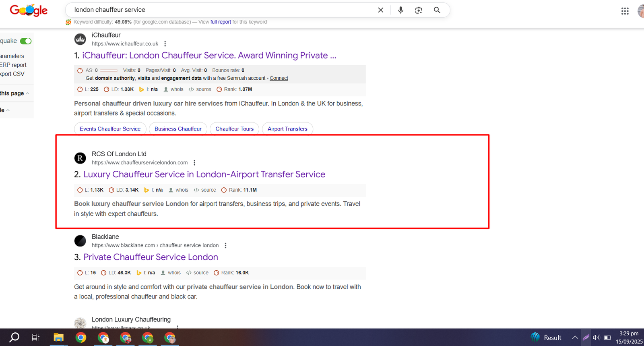Image resolution: width=644 pixels, height=346 pixels.
Task: Open the Google apps grid
Action: pyautogui.click(x=625, y=11)
